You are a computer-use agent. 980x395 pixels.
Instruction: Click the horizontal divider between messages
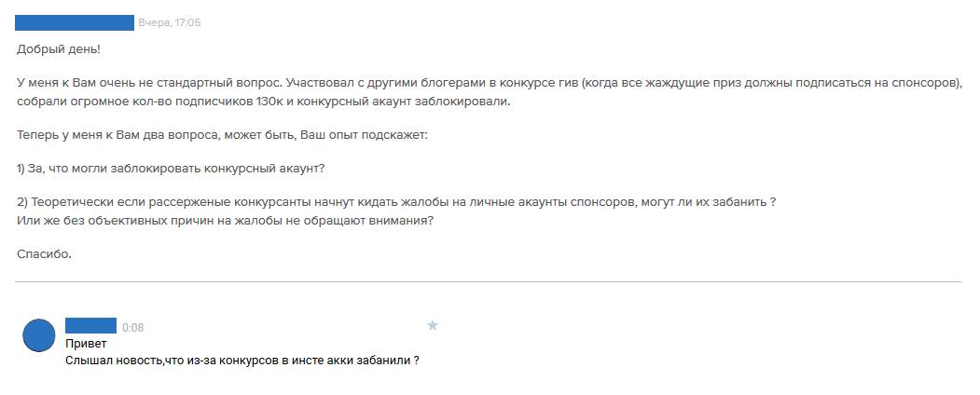point(488,281)
